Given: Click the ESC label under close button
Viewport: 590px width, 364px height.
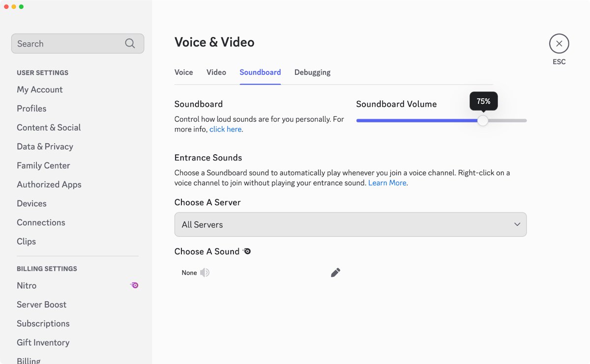Looking at the screenshot, I should coord(559,62).
